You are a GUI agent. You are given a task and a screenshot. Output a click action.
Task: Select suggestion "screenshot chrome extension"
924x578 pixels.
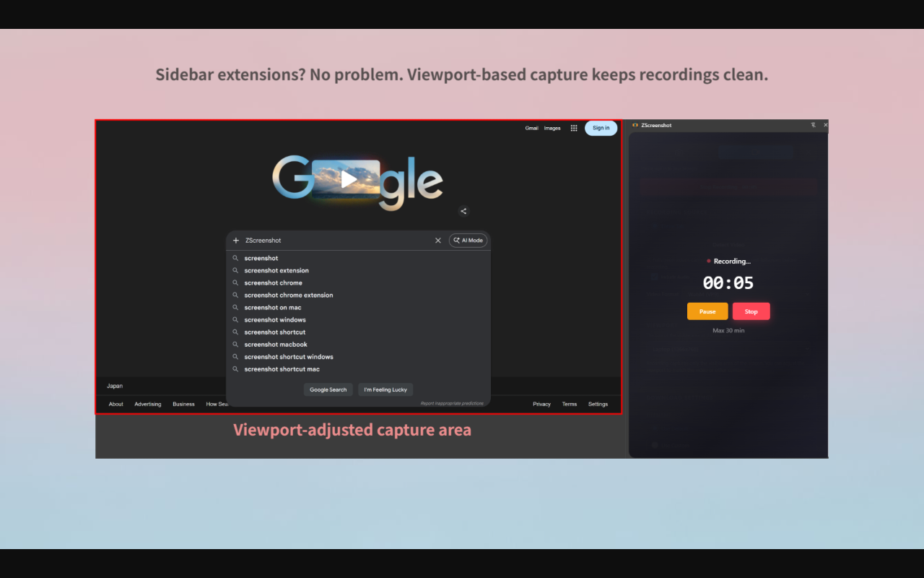[359, 295]
